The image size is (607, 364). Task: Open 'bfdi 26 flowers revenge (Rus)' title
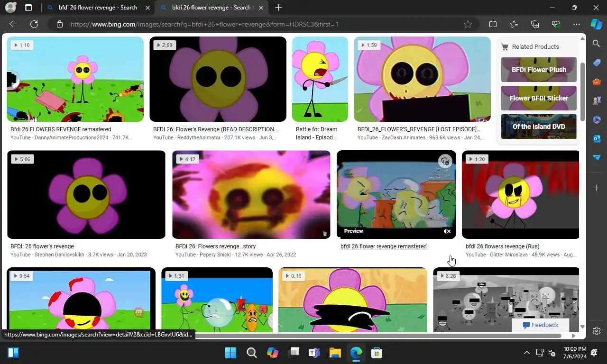502,246
